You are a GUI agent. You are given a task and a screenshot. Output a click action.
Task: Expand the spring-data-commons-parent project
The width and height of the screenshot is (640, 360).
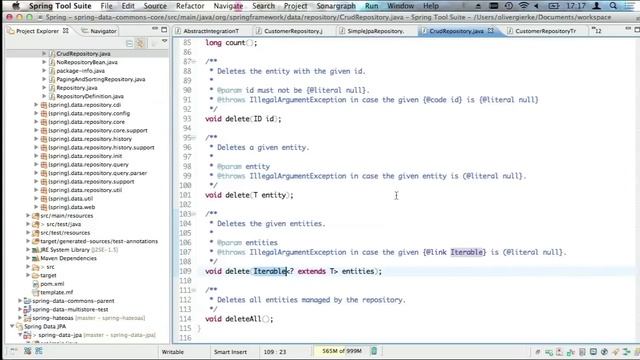click(20, 301)
